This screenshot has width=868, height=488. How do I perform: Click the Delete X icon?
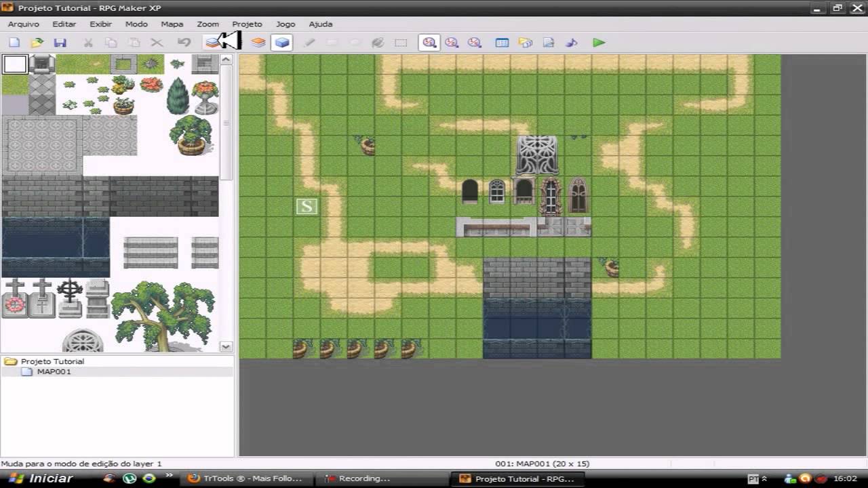(x=157, y=43)
